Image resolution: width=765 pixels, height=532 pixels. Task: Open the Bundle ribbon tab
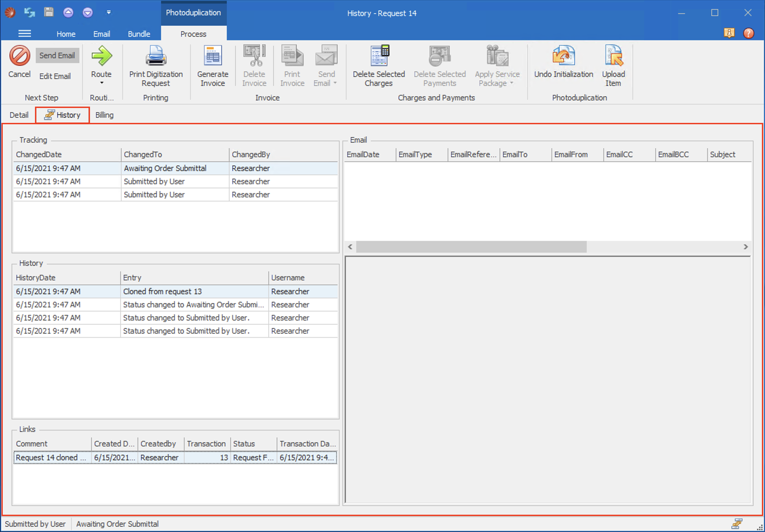pos(138,34)
